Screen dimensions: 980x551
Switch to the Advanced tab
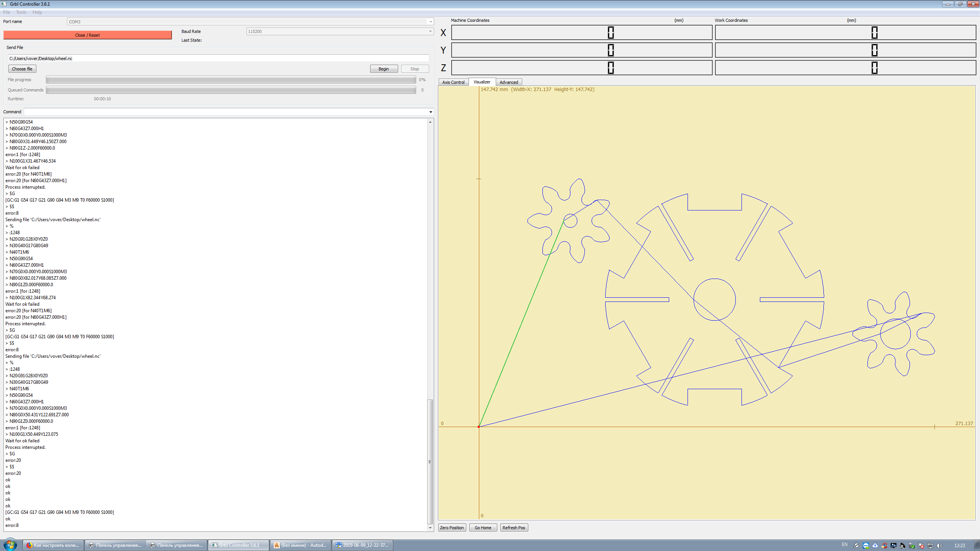[x=508, y=82]
